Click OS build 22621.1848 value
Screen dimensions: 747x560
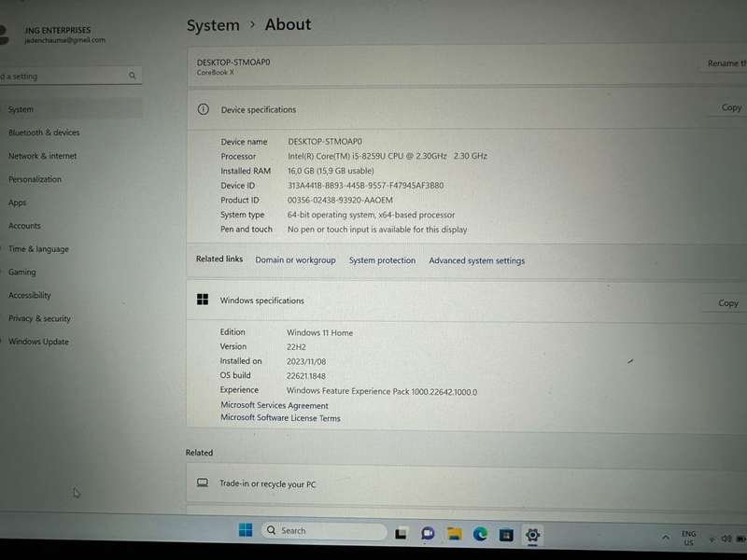306,376
